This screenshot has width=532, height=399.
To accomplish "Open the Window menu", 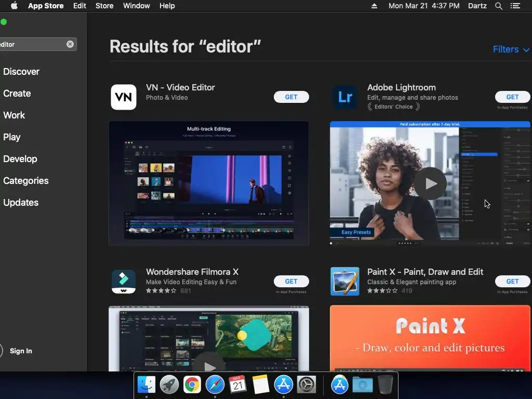I will tap(137, 6).
